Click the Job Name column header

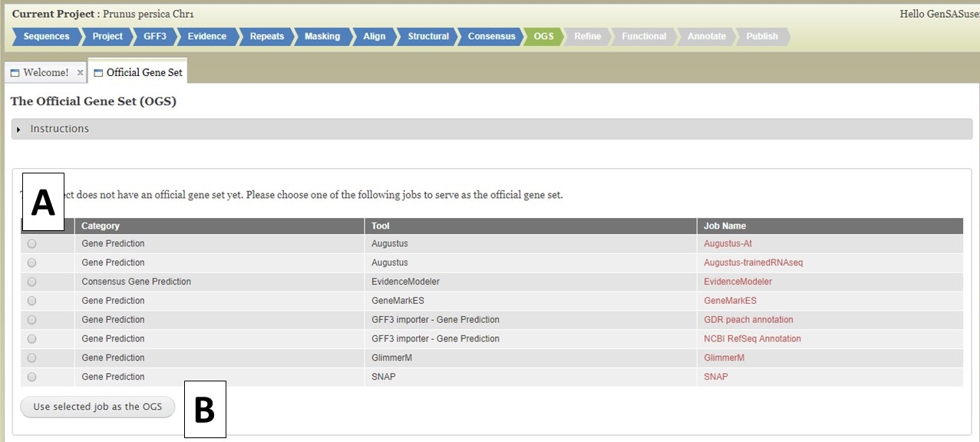pyautogui.click(x=724, y=226)
